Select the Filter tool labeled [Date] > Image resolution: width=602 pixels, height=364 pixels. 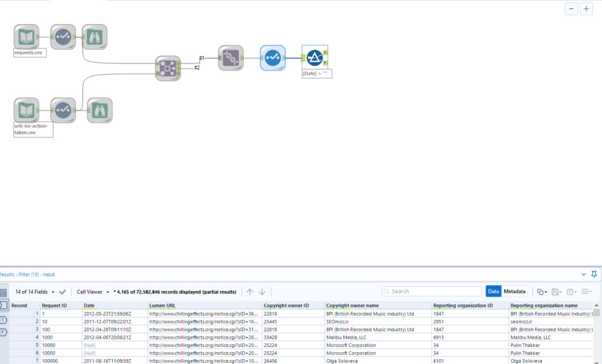pos(315,58)
